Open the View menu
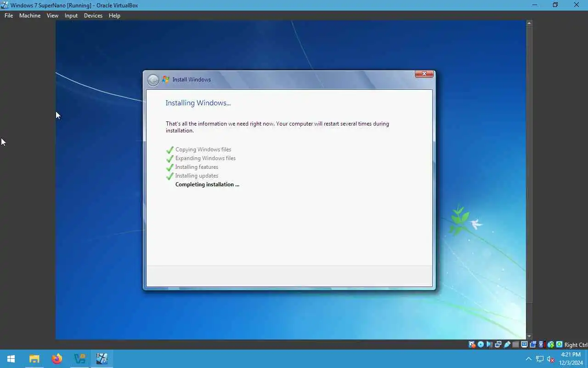Screen dimensions: 588x368 click(52, 15)
